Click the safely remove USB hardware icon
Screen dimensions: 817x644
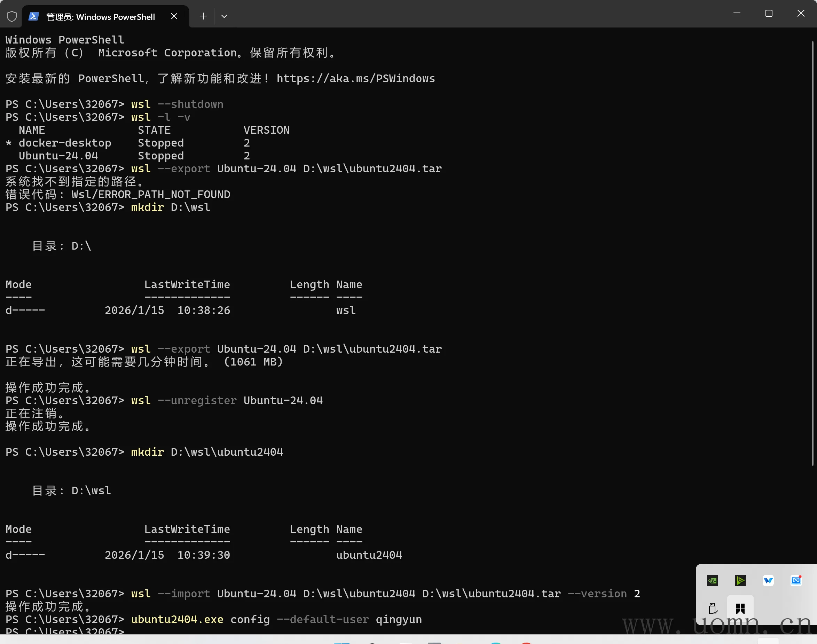coord(712,608)
